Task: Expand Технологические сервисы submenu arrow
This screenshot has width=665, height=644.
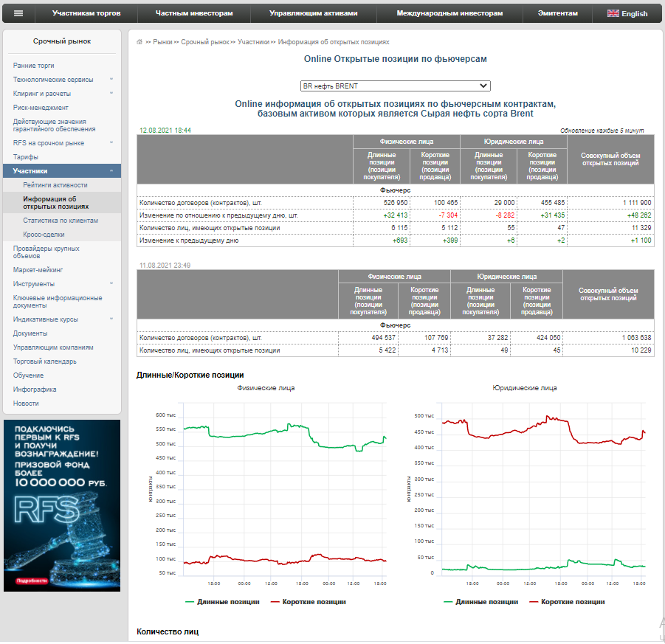Action: pyautogui.click(x=111, y=79)
